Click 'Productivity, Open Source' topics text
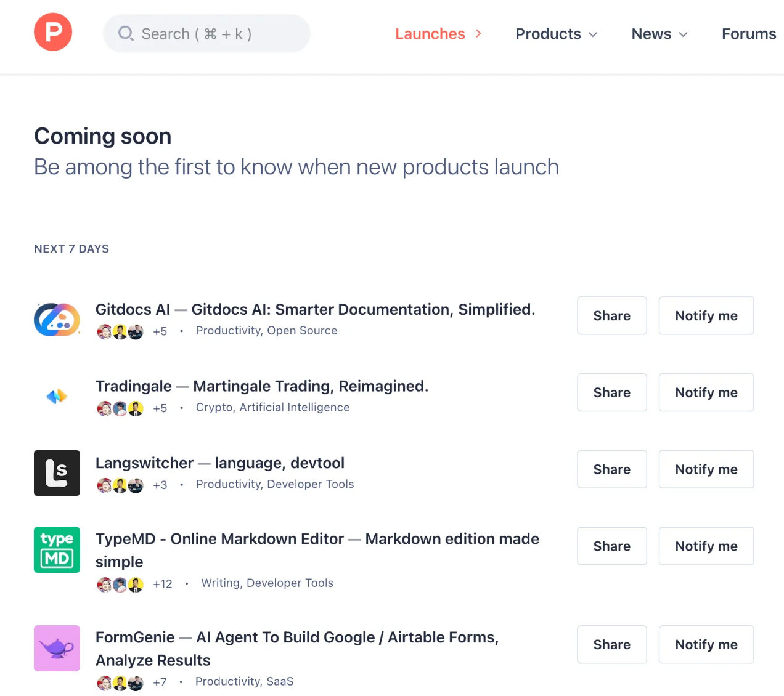This screenshot has height=696, width=784. pyautogui.click(x=266, y=331)
